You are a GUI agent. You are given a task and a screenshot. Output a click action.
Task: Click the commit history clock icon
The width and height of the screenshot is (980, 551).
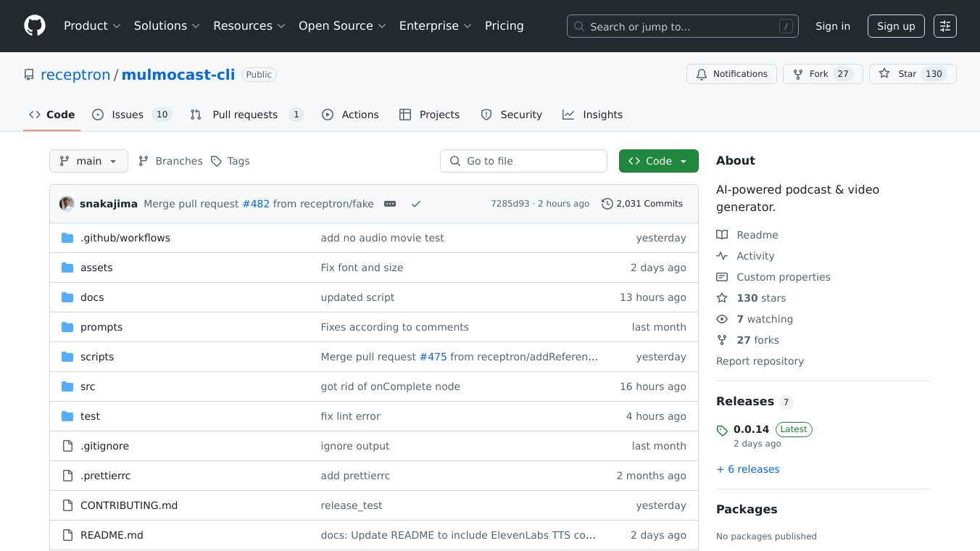[x=607, y=204]
